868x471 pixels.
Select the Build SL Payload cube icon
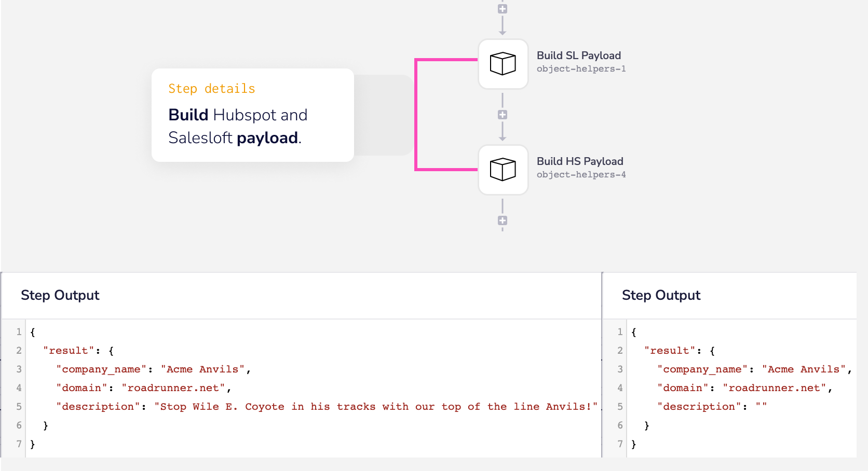point(503,64)
